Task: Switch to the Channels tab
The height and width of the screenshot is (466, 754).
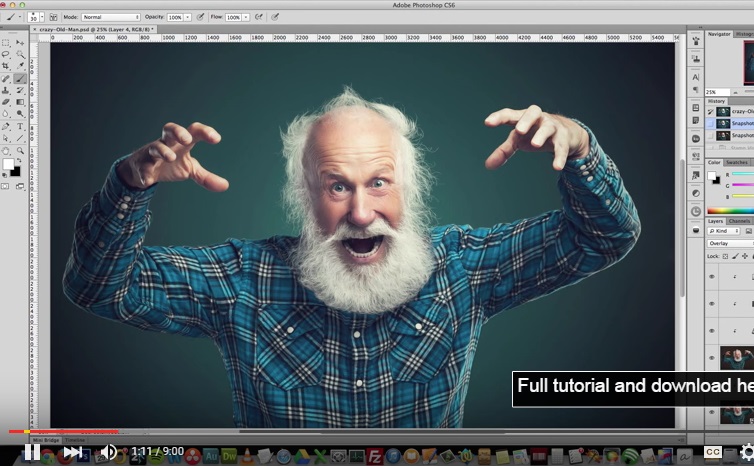Action: 739,221
